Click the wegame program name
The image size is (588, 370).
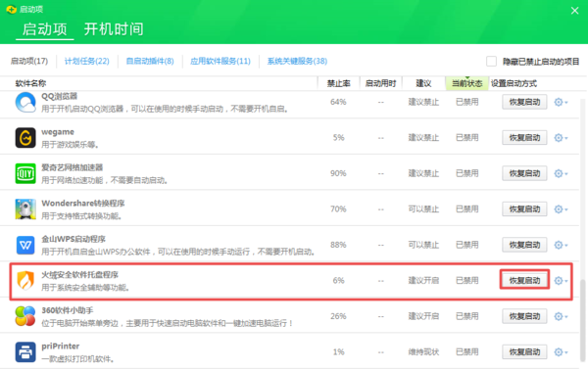pos(58,132)
